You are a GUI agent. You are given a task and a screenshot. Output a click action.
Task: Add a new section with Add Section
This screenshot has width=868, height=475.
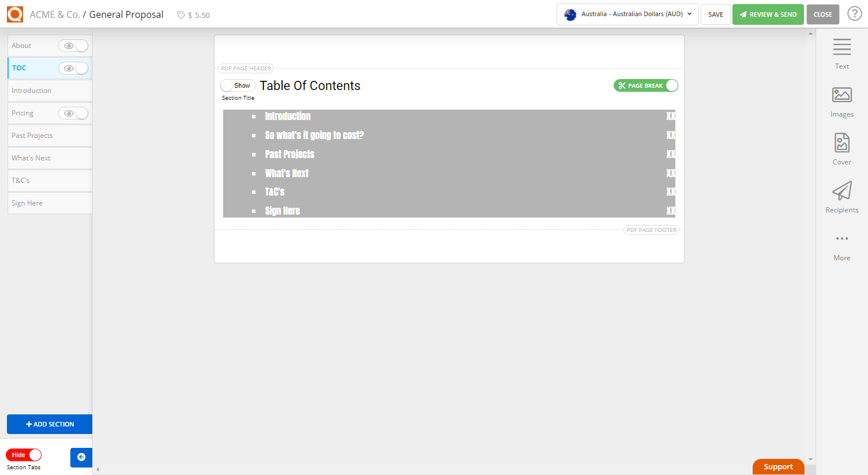click(50, 424)
